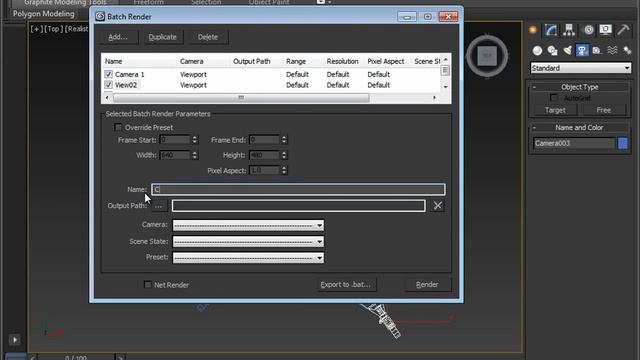Screen dimensions: 640x360
Task: Click into the Output Path field
Action: point(298,206)
